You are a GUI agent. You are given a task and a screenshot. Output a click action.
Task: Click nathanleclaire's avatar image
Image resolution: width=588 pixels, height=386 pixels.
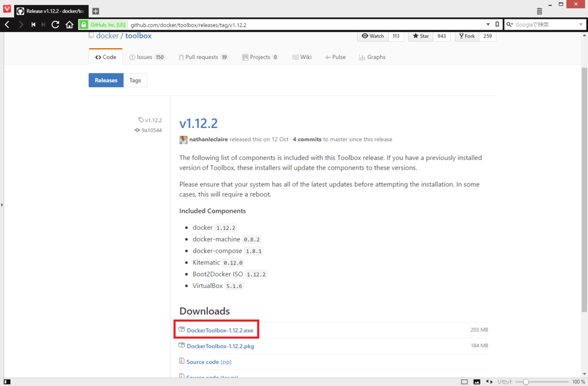pos(183,139)
